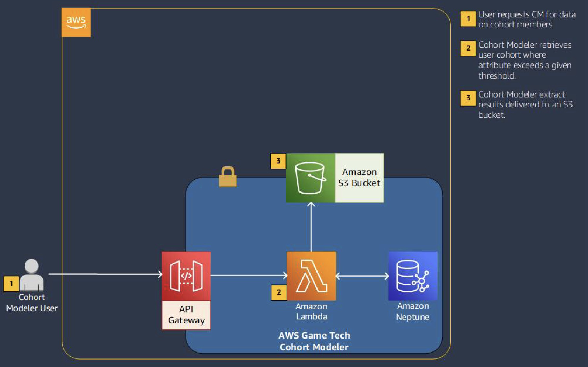
Task: Click the Amazon S3 bucket icon
Action: coord(310,178)
